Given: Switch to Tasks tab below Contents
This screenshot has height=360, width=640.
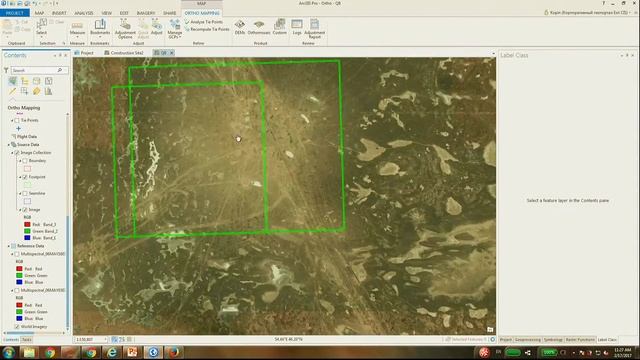Looking at the screenshot, I should click(x=27, y=340).
